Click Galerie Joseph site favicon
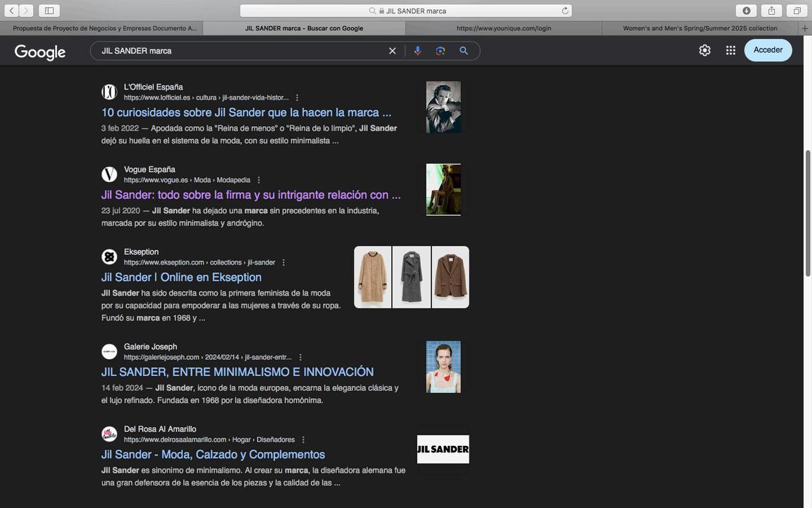Screen dimensions: 812x508 tap(109, 352)
